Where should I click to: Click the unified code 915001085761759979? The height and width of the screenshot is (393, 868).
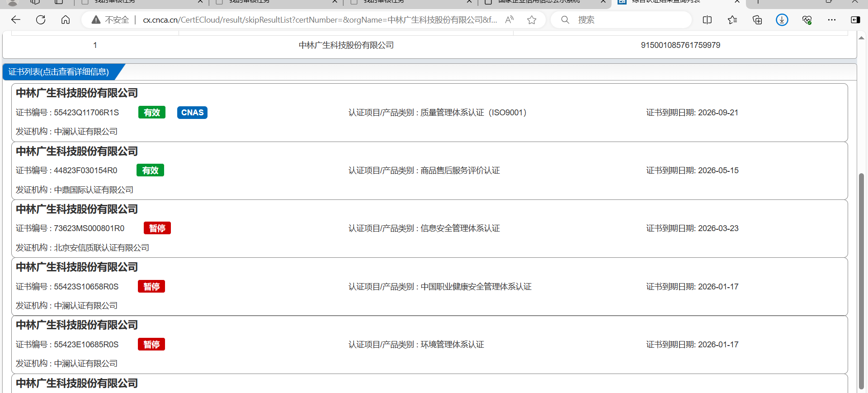(x=680, y=45)
